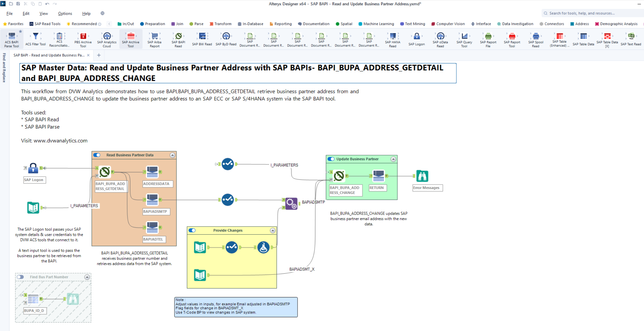This screenshot has height=331, width=644.
Task: Collapse the Read Business Partner Data container
Action: (x=172, y=155)
